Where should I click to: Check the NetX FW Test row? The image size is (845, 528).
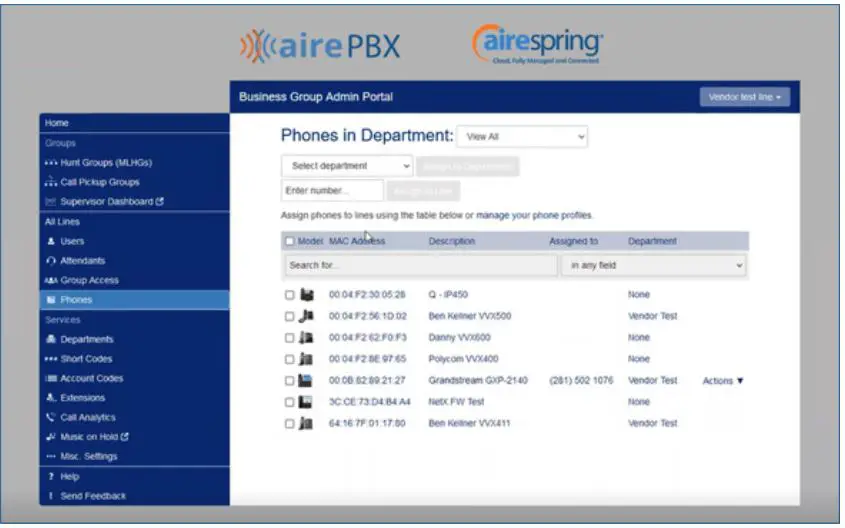[289, 402]
